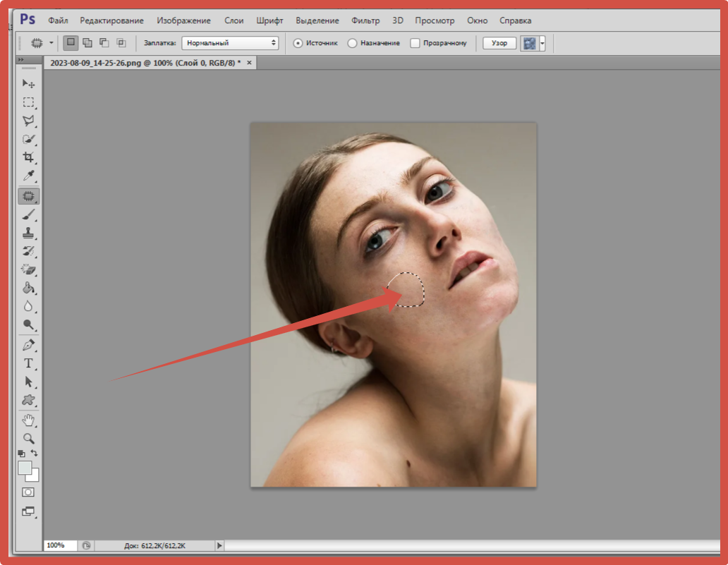Select the History Brush tool
The height and width of the screenshot is (565, 728).
click(28, 251)
